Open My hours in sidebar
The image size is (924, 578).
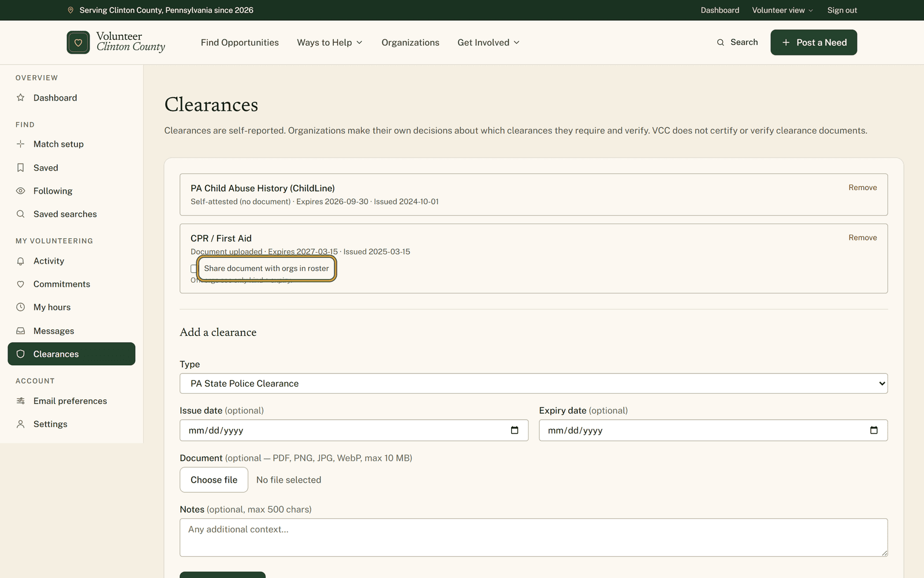(x=72, y=307)
